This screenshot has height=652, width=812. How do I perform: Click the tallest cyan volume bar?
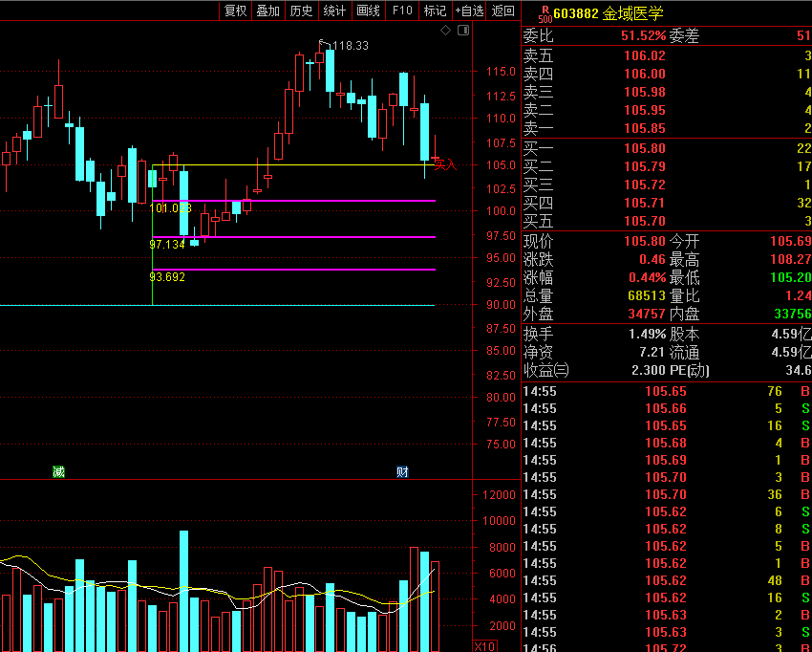coord(183,591)
